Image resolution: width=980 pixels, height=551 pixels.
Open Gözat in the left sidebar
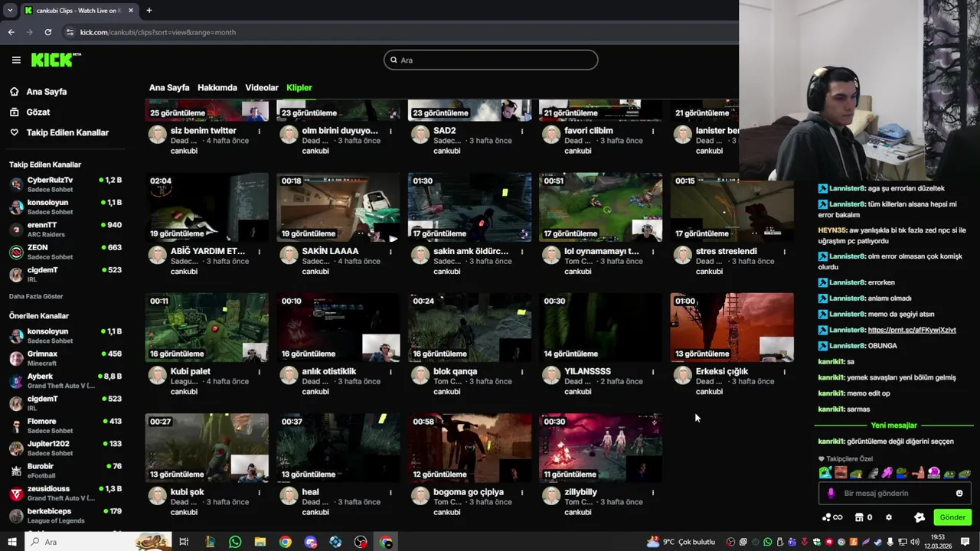38,112
